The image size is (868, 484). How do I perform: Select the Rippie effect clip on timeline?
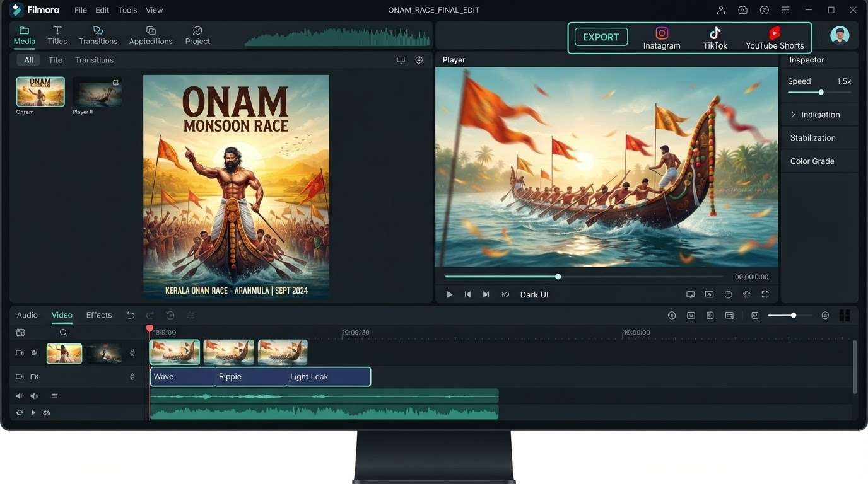tap(251, 377)
